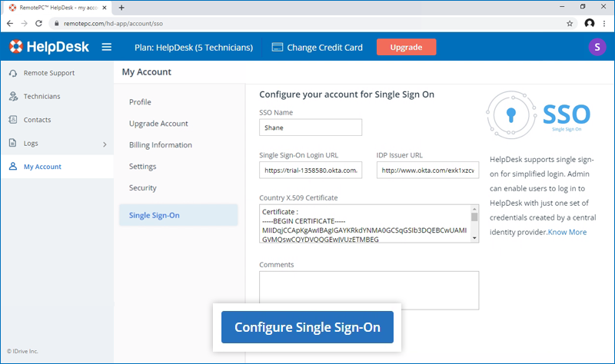Click the SSO Name input field
Viewport: 615px width, 364px height.
[x=311, y=128]
